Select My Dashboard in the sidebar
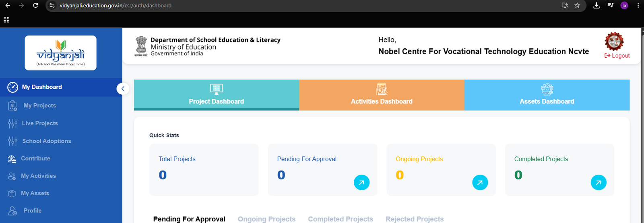644x223 pixels. coord(61,87)
